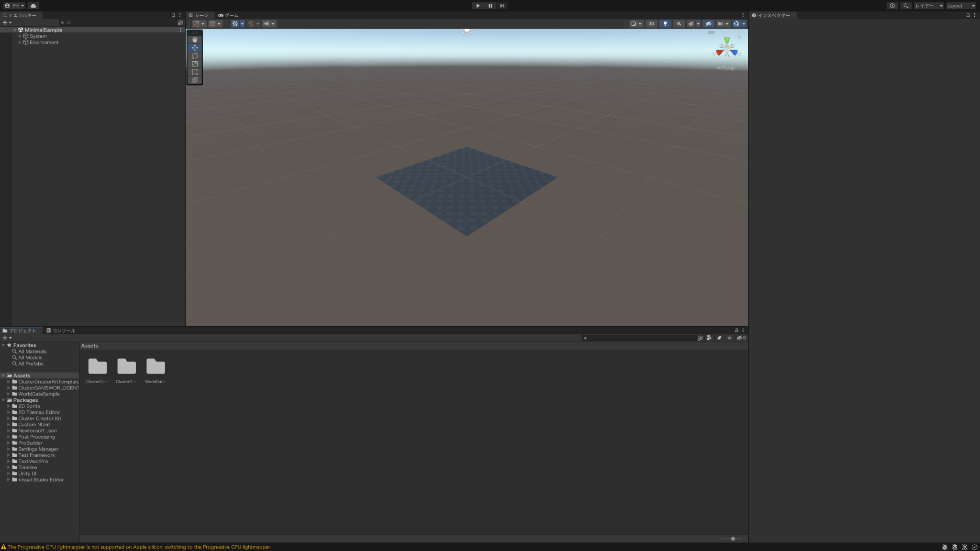This screenshot has width=980, height=551.
Task: Toggle 2D view mode in scene
Action: (651, 24)
